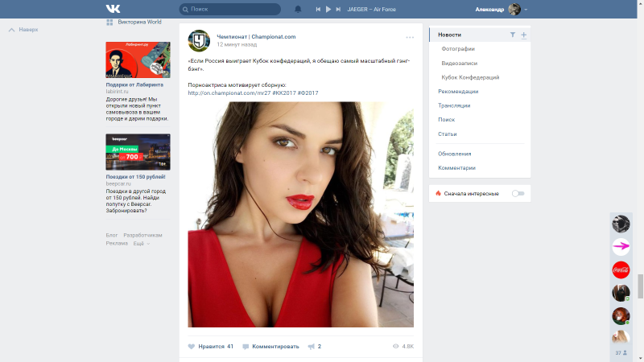Go to previous track in player
This screenshot has width=644, height=362.
(317, 9)
